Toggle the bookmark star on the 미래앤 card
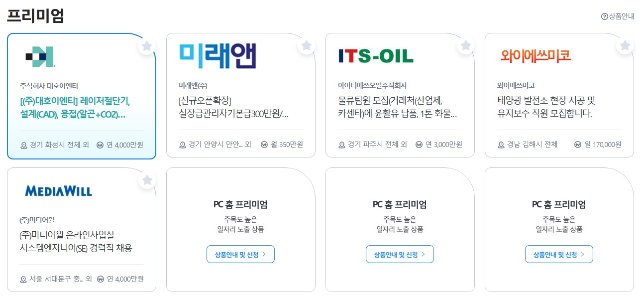This screenshot has height=297, width=644. (306, 45)
